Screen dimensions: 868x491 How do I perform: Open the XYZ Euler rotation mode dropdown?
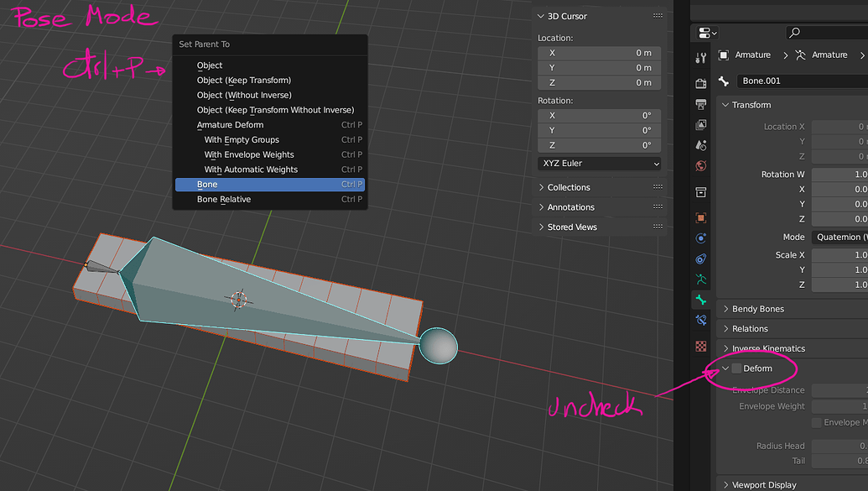point(600,164)
